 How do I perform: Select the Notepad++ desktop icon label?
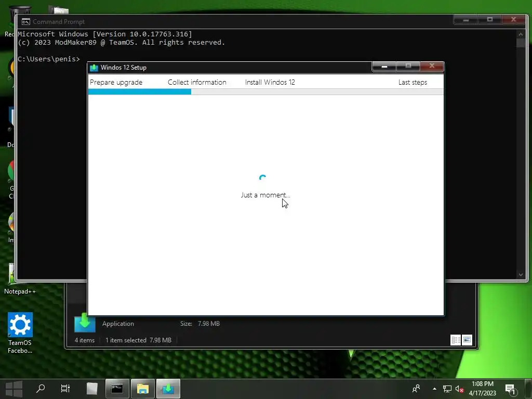pyautogui.click(x=20, y=291)
